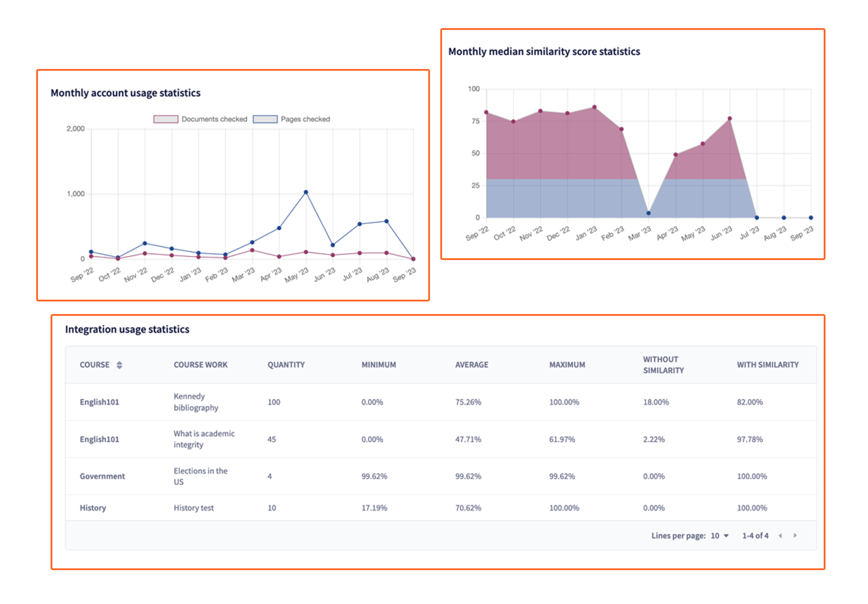The height and width of the screenshot is (604, 868).
Task: Toggle Pages checked legend swatch
Action: [265, 119]
